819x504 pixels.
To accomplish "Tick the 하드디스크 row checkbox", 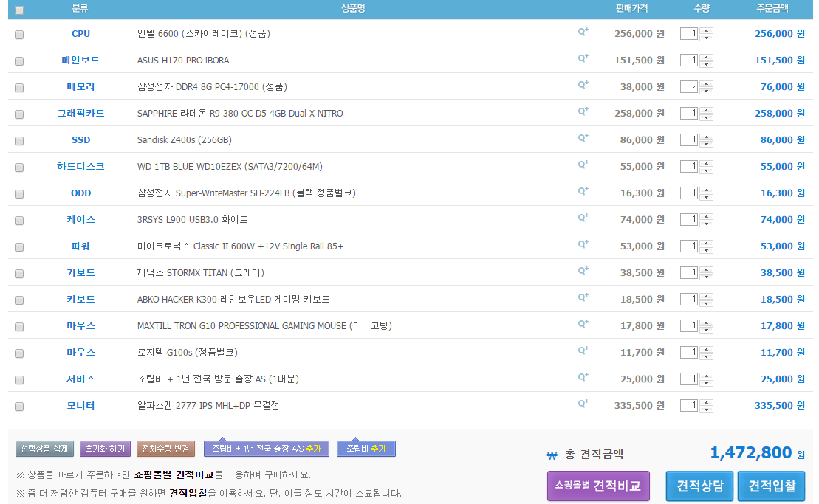I will 19,168.
